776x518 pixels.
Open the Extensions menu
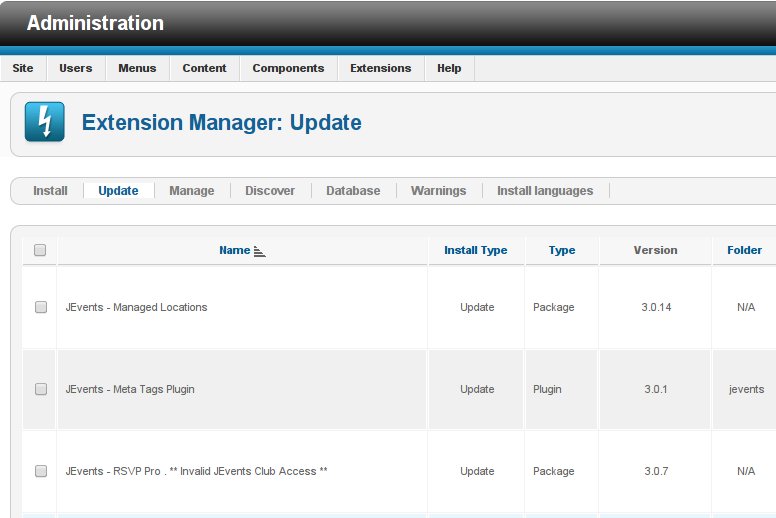pos(381,68)
